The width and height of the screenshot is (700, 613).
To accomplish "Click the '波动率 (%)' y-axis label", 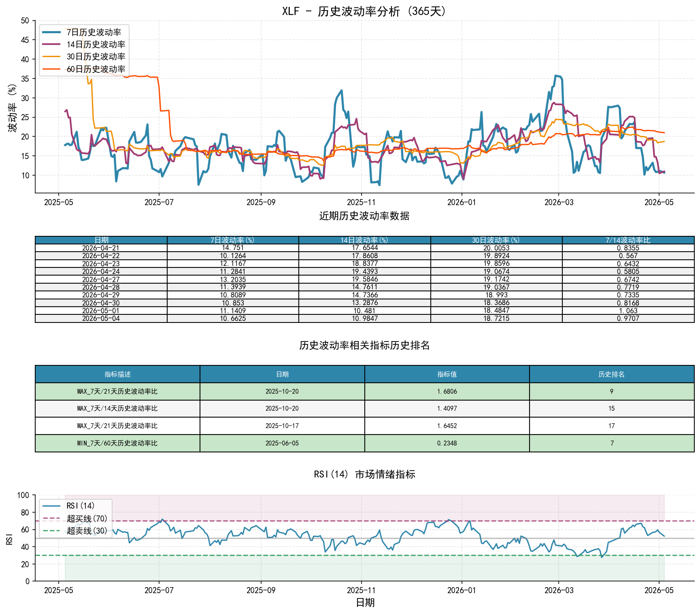I will tap(13, 108).
